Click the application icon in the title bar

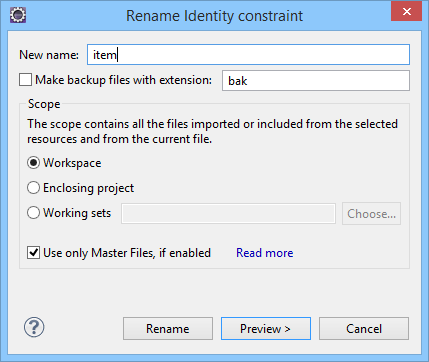18,15
